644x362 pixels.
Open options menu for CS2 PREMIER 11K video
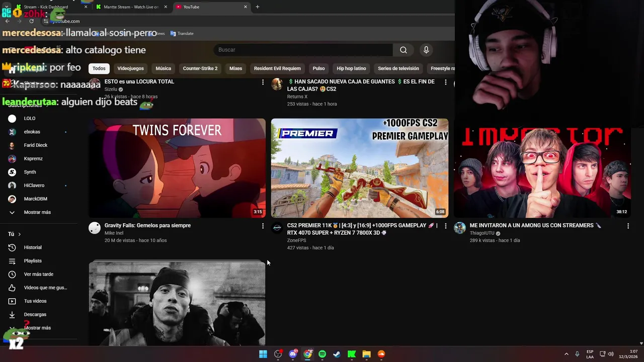[445, 226]
